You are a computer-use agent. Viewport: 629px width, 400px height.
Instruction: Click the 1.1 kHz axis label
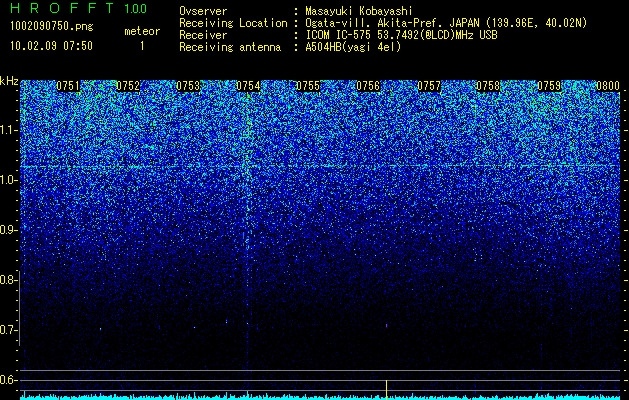(7, 130)
